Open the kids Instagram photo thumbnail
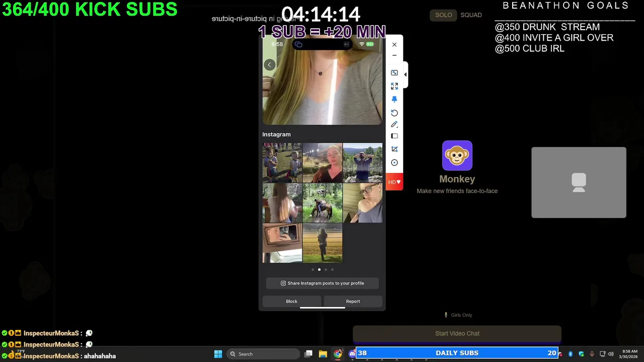Screen dimensions: 644x362 282,162
